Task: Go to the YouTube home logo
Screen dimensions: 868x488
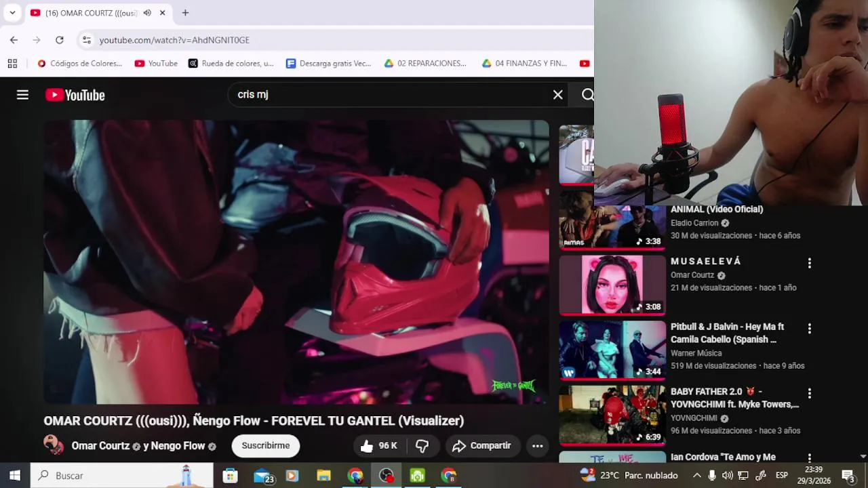Action: coord(75,95)
